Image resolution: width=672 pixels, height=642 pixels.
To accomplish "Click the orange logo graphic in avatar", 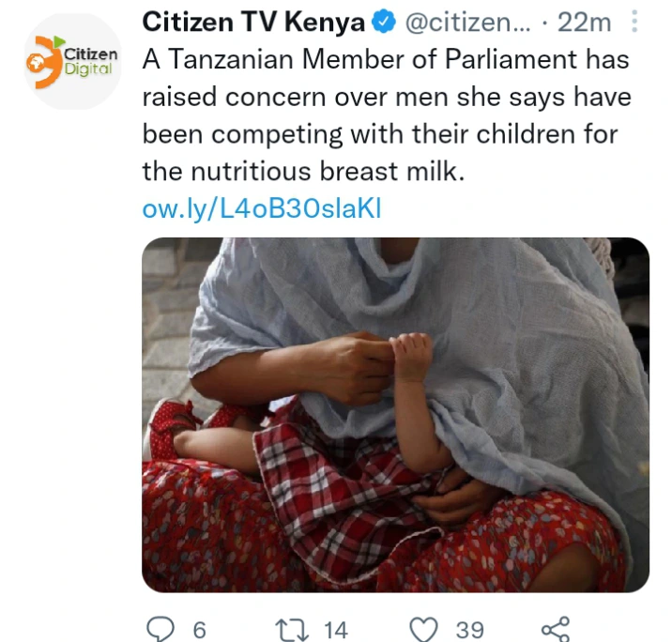I will tap(44, 62).
